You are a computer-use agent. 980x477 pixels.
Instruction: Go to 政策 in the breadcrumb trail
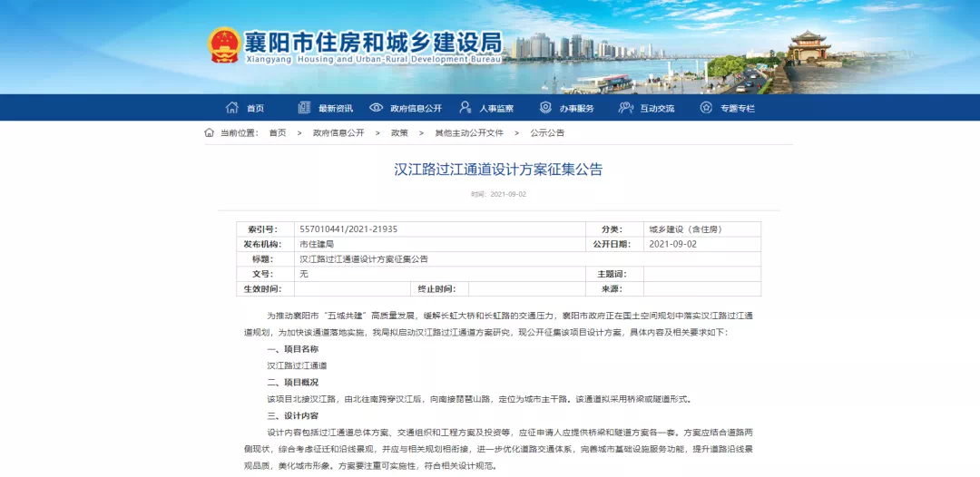tap(399, 133)
